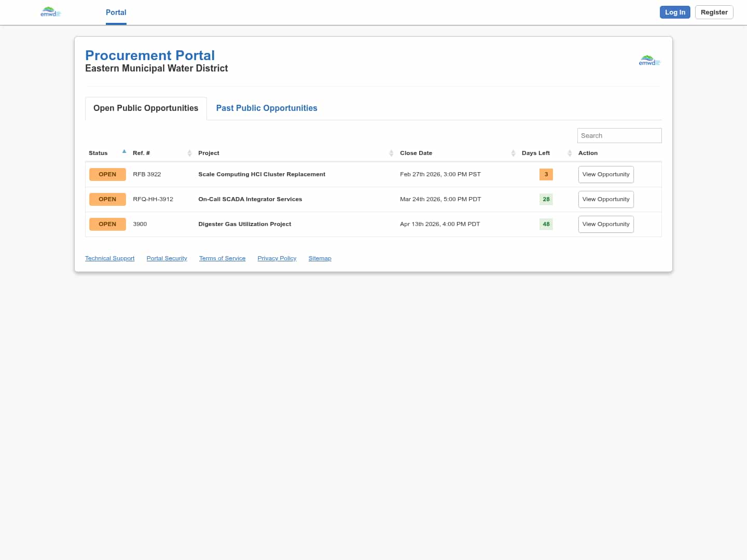The height and width of the screenshot is (560, 747).
Task: Sort by Ref. # column arrows
Action: (189, 153)
